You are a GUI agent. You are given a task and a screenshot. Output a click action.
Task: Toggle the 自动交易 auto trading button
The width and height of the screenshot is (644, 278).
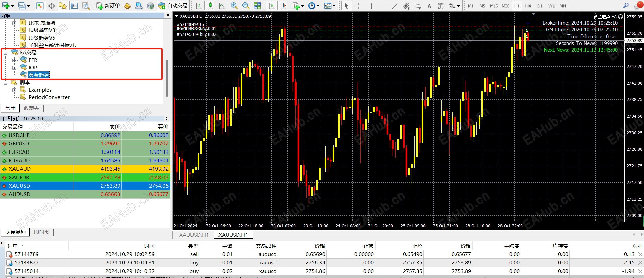tap(173, 6)
